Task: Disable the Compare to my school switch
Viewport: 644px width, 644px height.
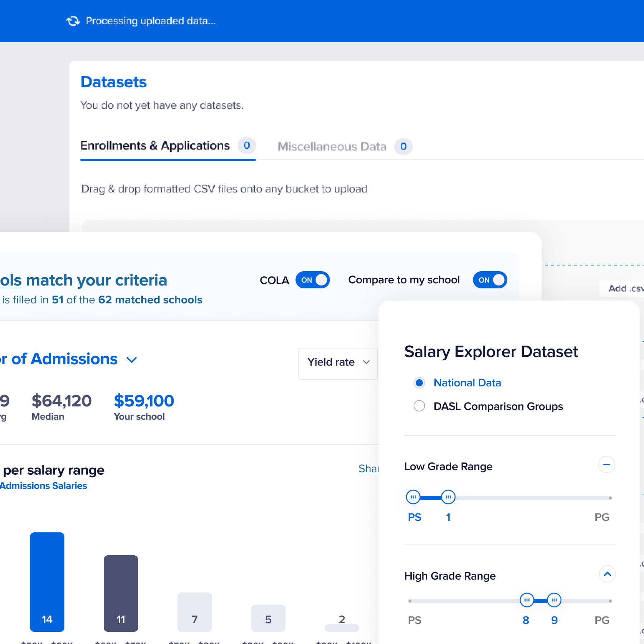Action: click(489, 280)
